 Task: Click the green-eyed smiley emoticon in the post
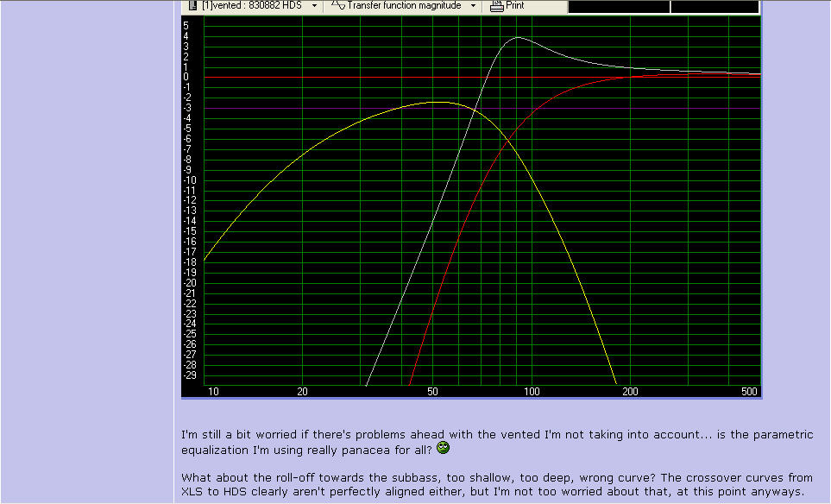point(443,447)
